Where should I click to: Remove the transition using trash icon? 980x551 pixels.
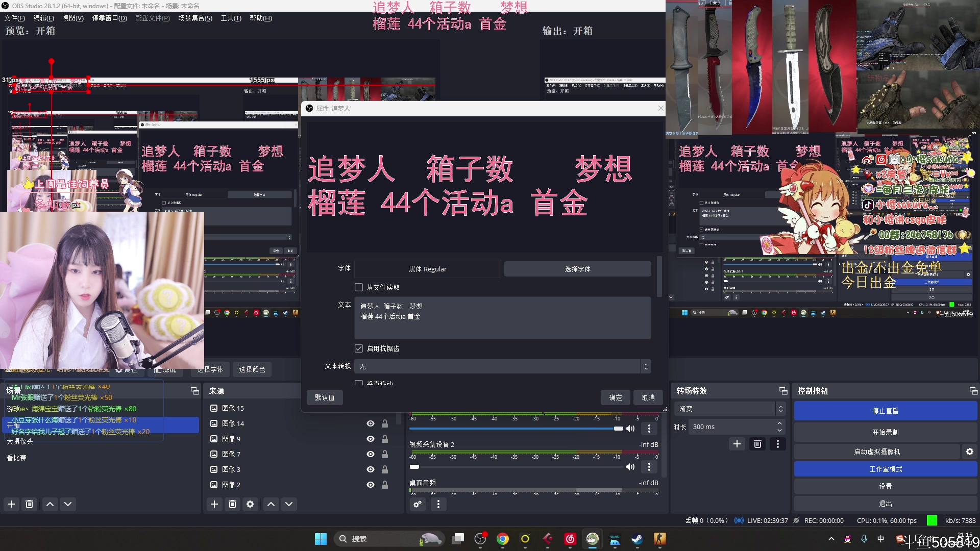(757, 444)
